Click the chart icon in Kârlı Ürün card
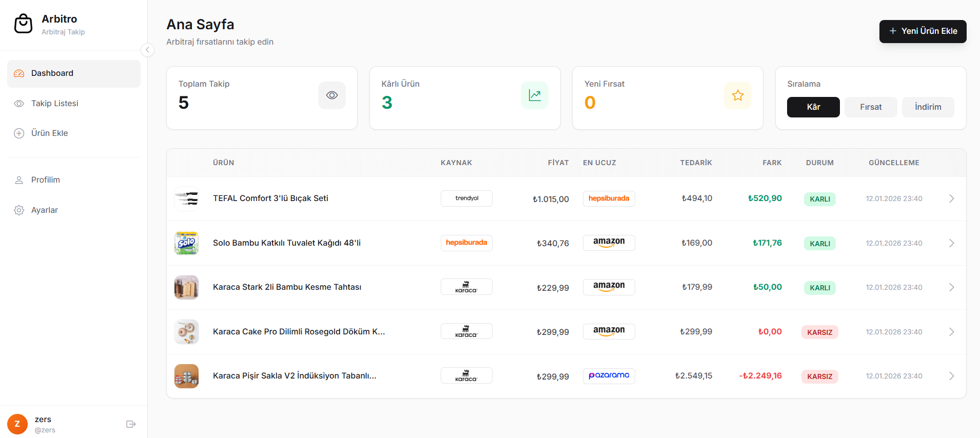Image resolution: width=980 pixels, height=438 pixels. click(535, 95)
